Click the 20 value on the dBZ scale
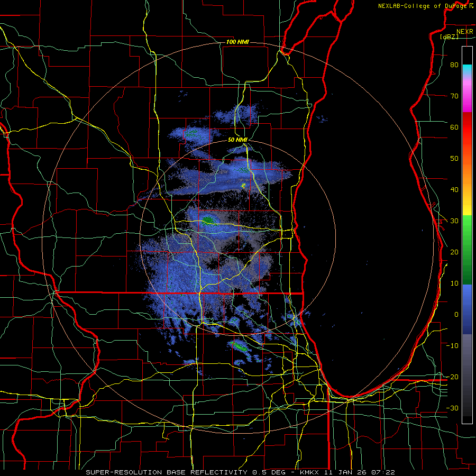 (454, 252)
